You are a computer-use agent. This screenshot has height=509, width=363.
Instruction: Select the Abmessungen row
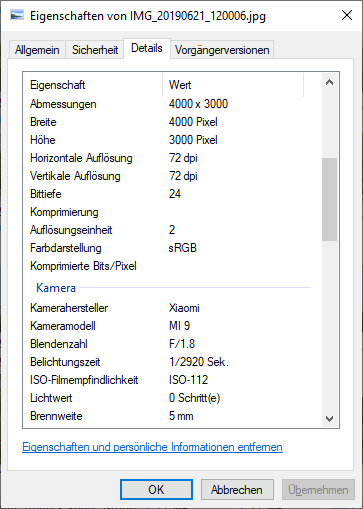172,104
